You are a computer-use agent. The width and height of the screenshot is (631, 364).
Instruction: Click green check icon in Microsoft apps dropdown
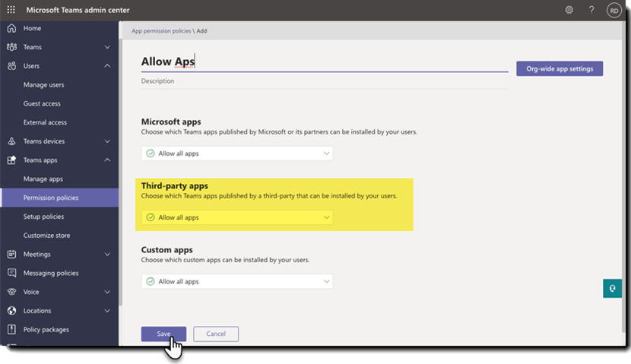(x=151, y=154)
